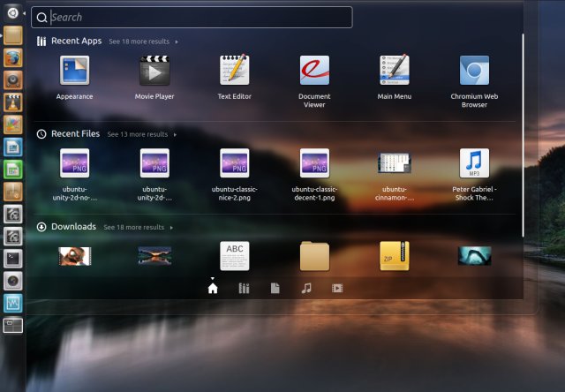The height and width of the screenshot is (392, 565).
Task: Open the lake sunset image thumbnail in Downloads
Action: click(x=154, y=256)
